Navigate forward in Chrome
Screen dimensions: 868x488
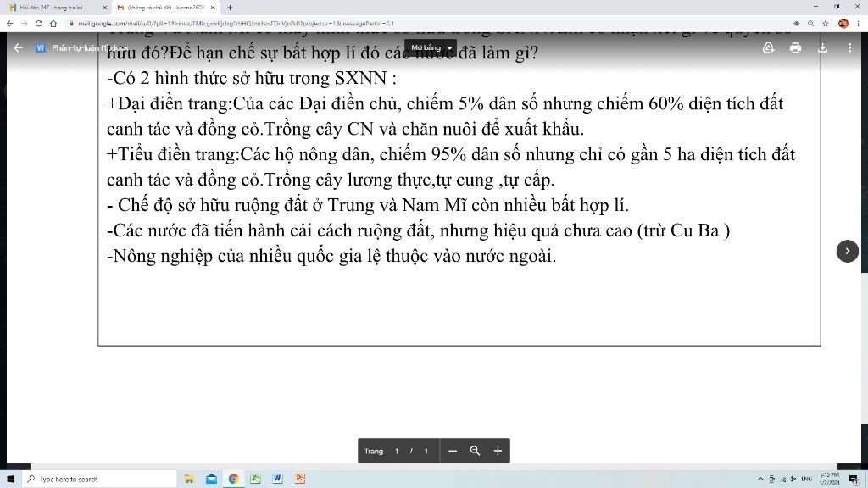click(x=24, y=23)
